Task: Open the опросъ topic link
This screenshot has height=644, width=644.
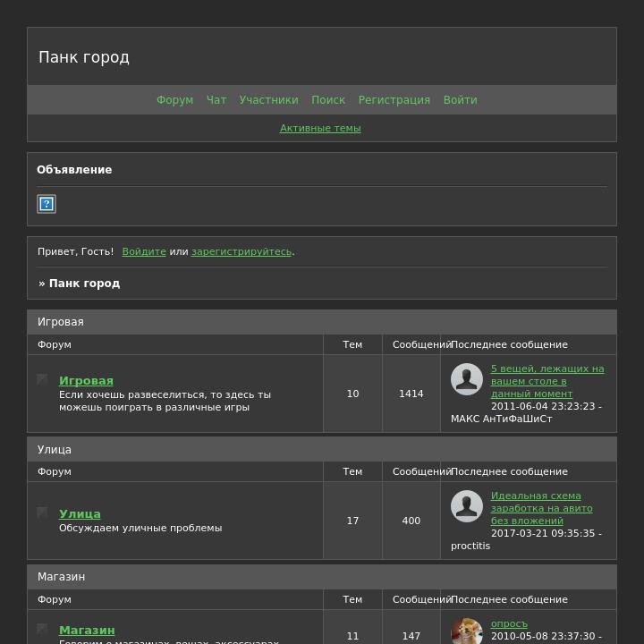Action: coord(509,623)
